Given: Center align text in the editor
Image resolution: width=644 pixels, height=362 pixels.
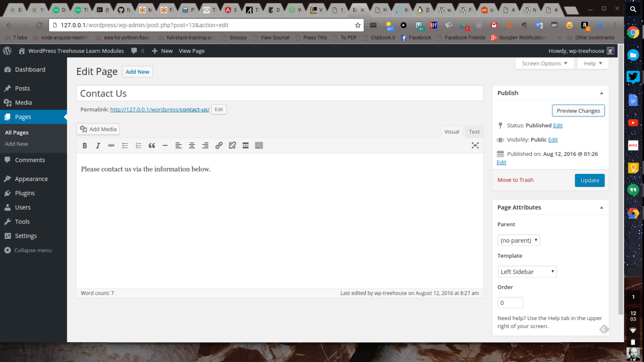Looking at the screenshot, I should click(192, 146).
